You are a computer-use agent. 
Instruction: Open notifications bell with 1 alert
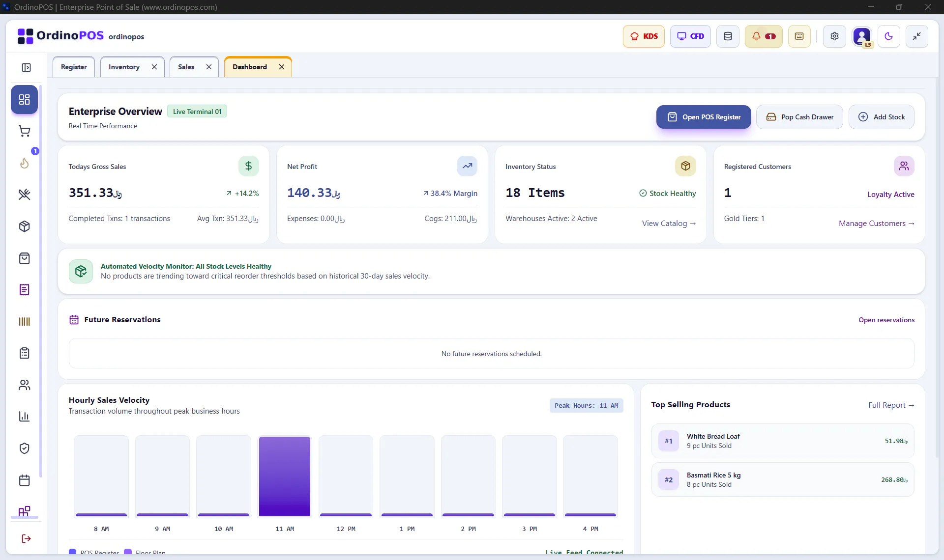pos(764,36)
